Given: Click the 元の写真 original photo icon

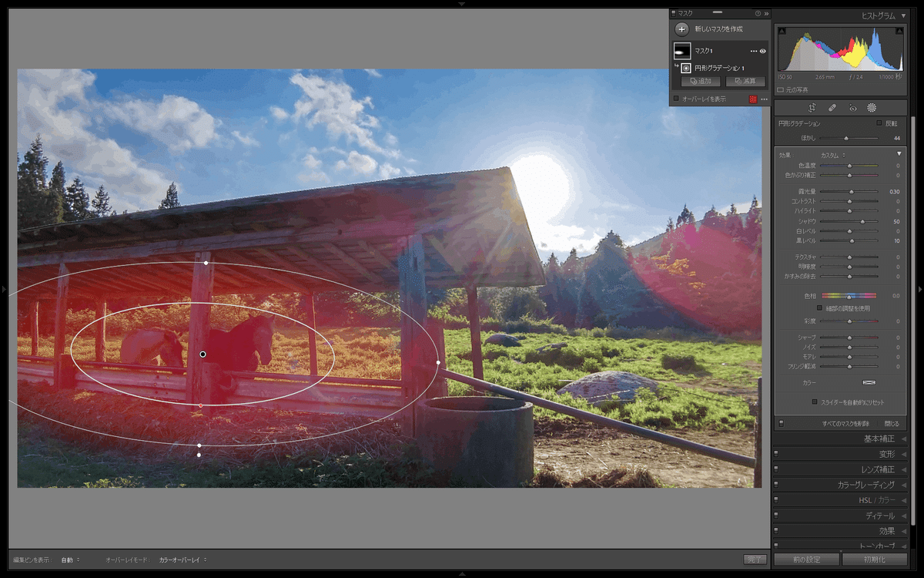Looking at the screenshot, I should click(x=780, y=89).
